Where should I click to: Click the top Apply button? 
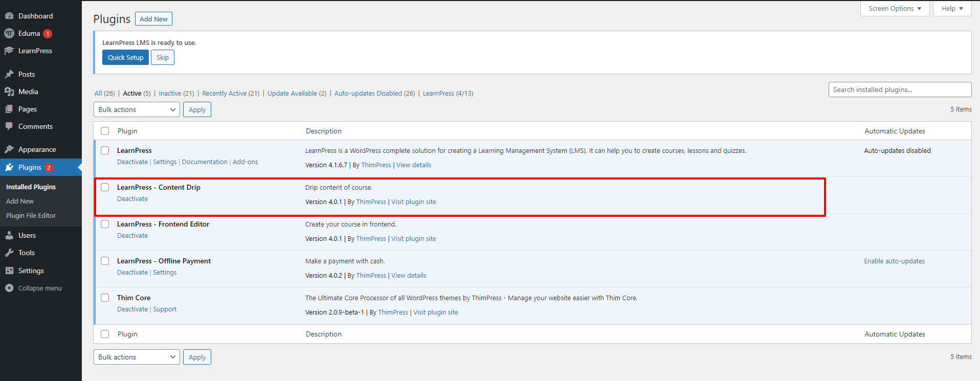point(197,109)
